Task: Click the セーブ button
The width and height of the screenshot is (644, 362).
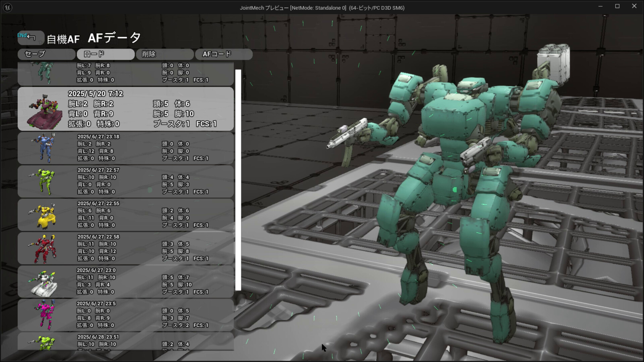Action: coord(46,54)
